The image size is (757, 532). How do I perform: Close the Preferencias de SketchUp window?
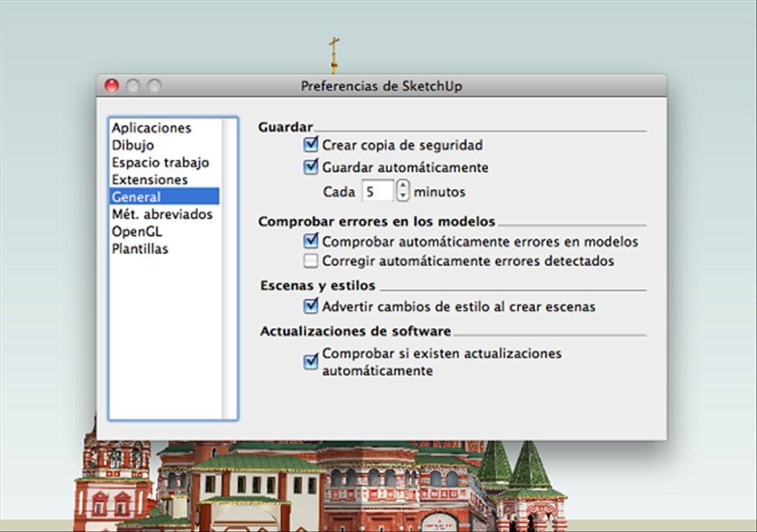[x=112, y=86]
